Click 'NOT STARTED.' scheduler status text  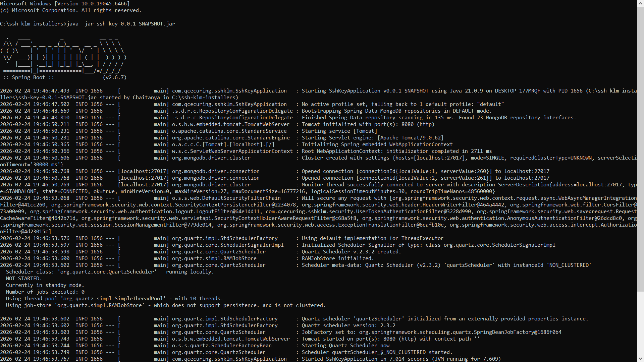click(x=24, y=279)
